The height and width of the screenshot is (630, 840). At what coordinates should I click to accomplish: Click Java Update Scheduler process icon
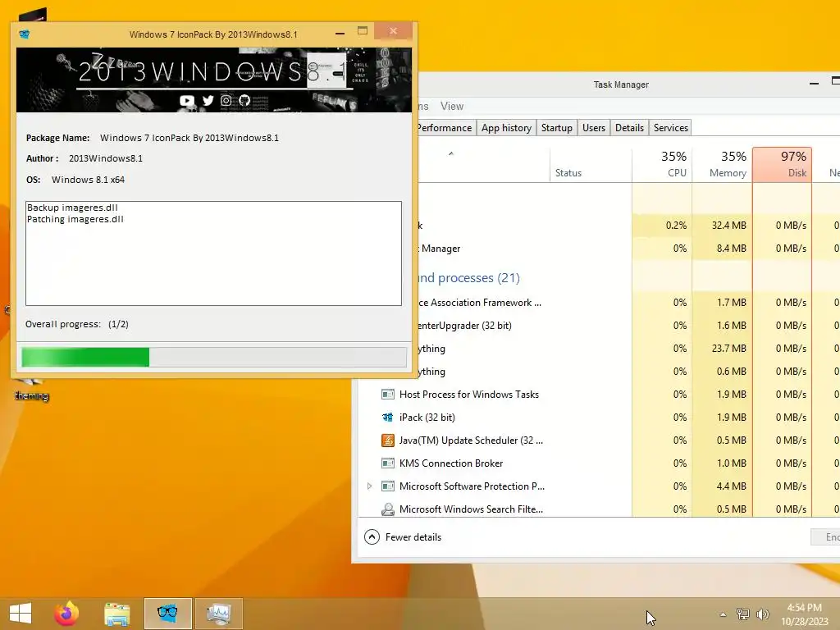[387, 441]
